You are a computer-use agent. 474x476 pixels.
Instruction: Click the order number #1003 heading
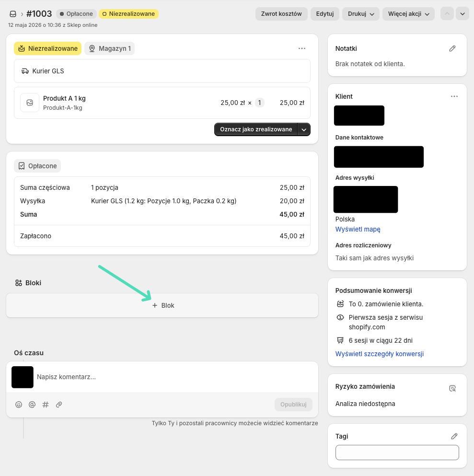pos(39,14)
